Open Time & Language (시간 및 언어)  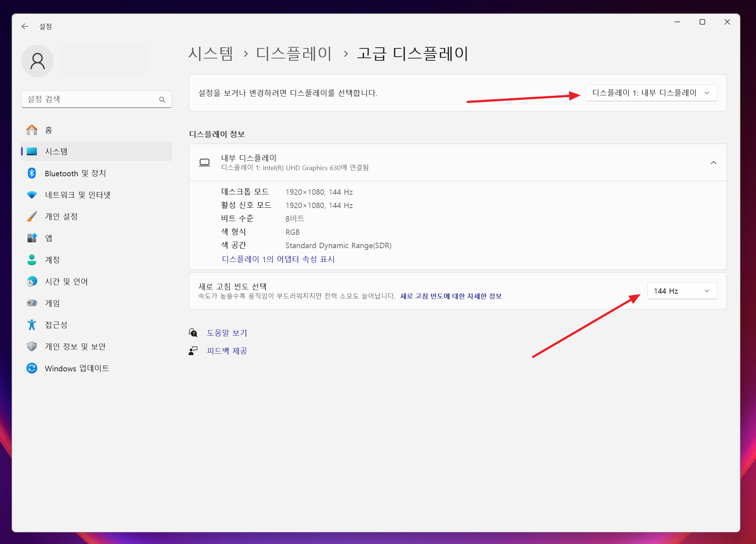point(66,281)
